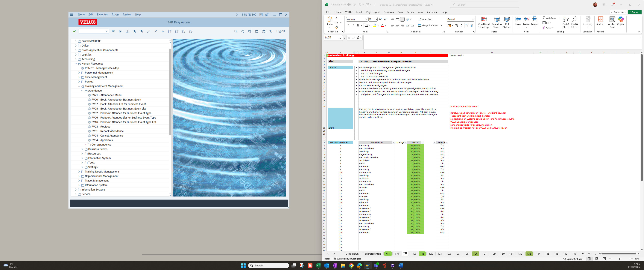Click Center align in Excel Alignment group
644x270 pixels.
397,25
